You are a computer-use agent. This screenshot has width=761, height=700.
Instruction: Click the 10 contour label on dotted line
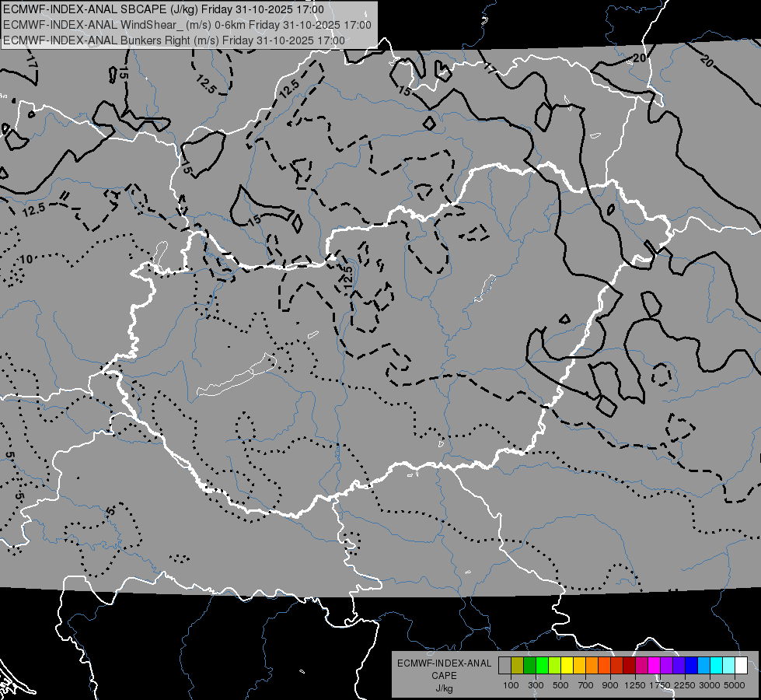(26, 259)
